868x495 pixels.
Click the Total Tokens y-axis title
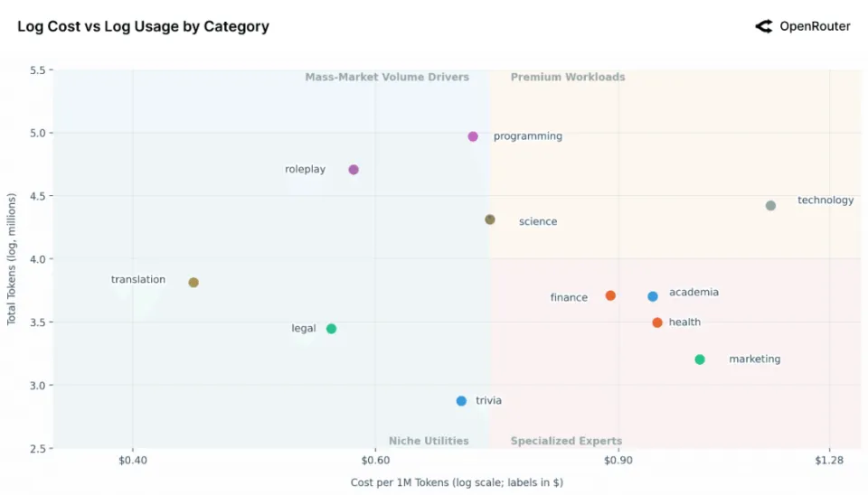13,258
